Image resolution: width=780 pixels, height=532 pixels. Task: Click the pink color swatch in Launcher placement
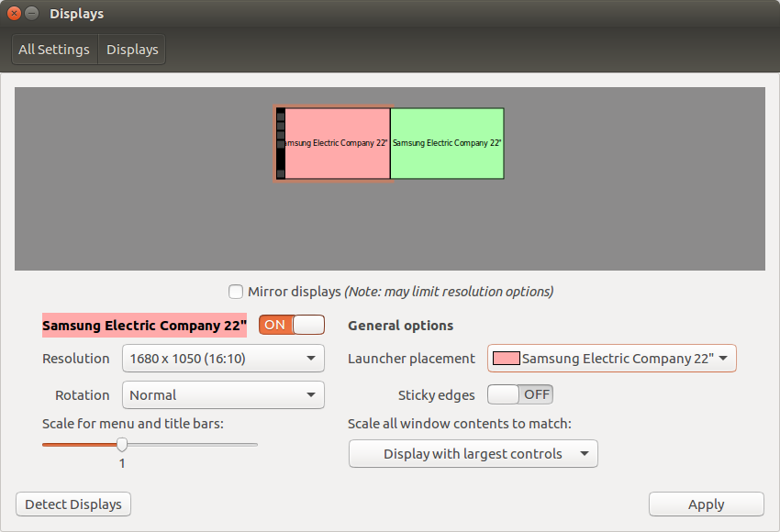(x=507, y=359)
